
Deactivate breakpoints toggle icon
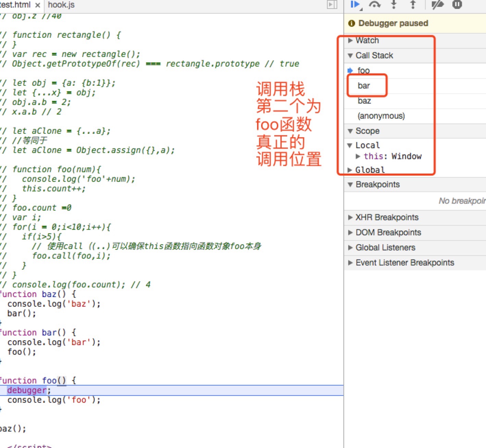coord(438,4)
